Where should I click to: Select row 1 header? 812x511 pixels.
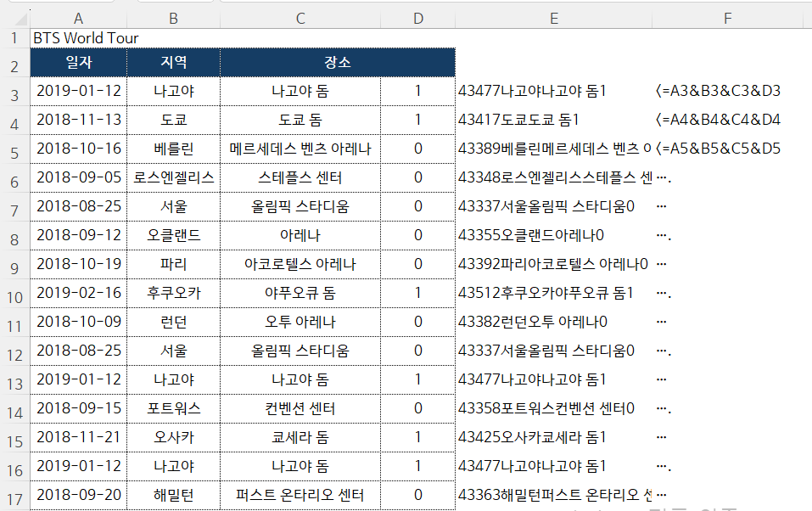pyautogui.click(x=14, y=38)
